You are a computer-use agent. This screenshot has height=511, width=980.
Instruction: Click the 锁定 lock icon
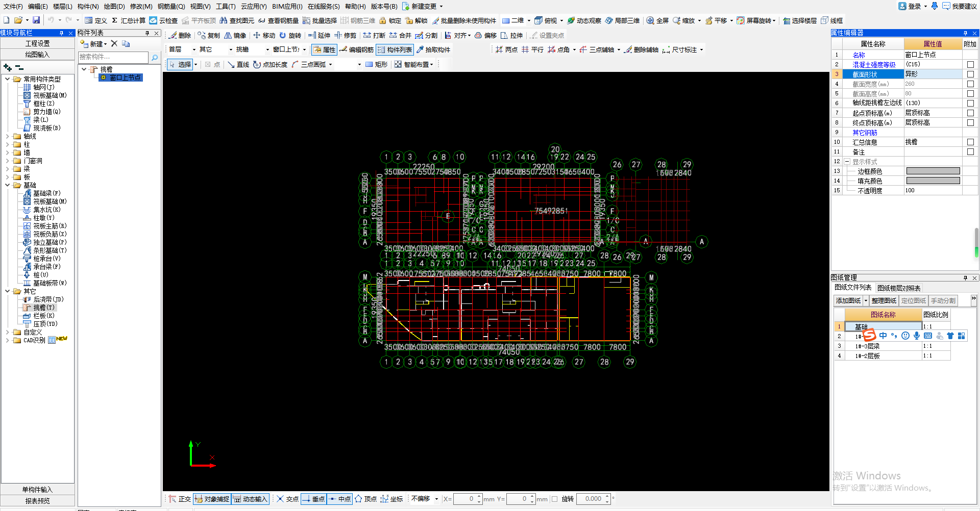(x=390, y=20)
